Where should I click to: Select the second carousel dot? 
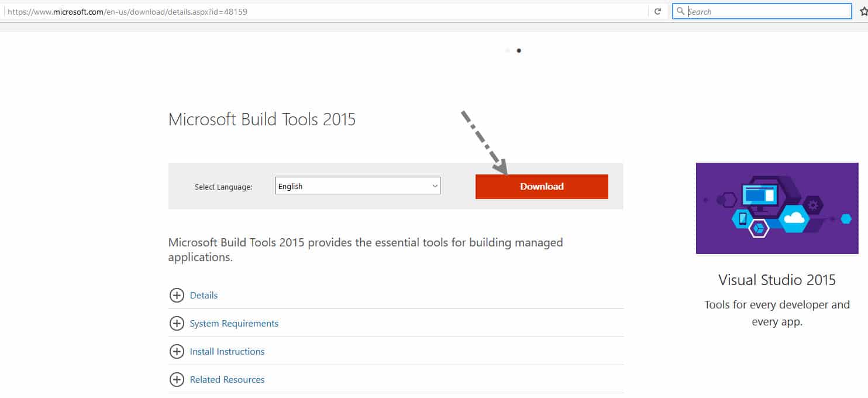coord(519,50)
